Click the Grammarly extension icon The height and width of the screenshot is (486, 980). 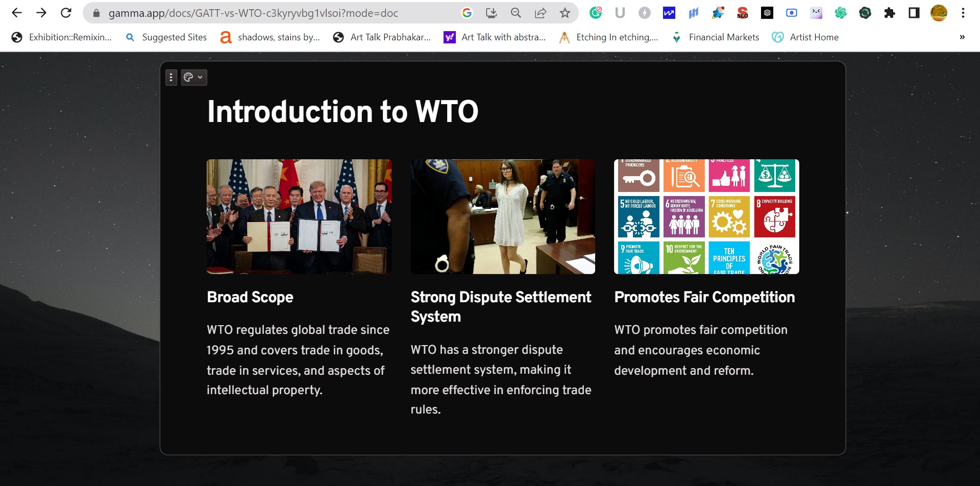click(596, 13)
